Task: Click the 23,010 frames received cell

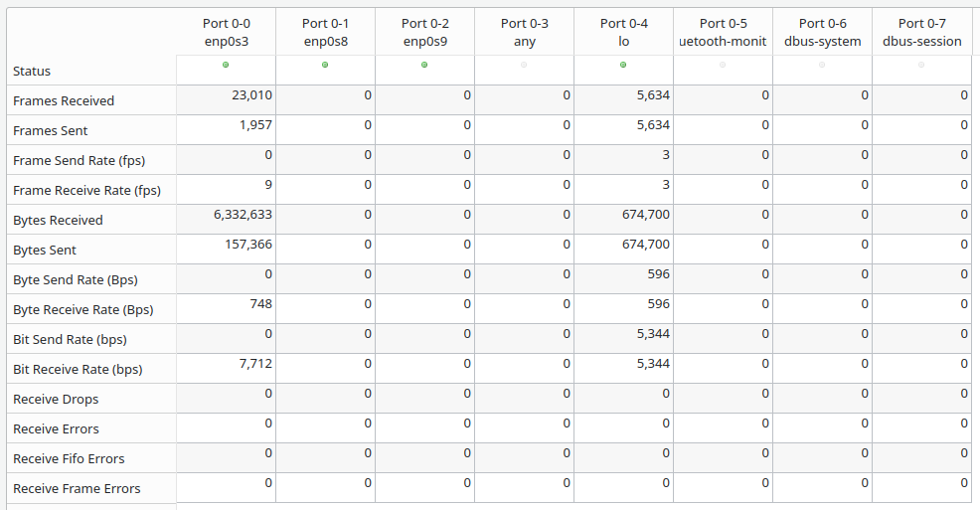Action: 249,95
